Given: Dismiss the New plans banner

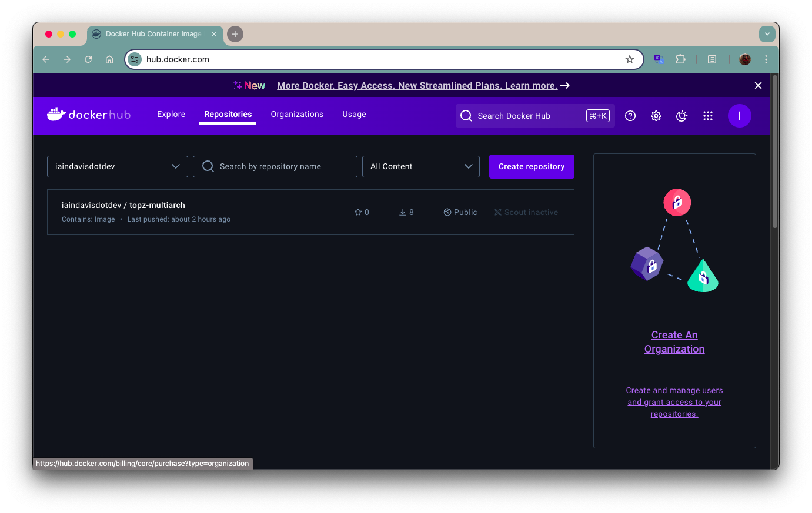Looking at the screenshot, I should [758, 86].
